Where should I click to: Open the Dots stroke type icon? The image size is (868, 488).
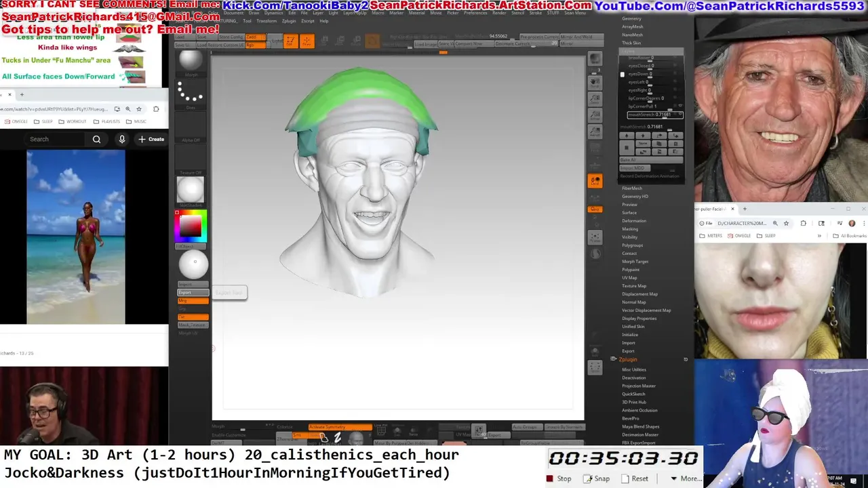(191, 94)
